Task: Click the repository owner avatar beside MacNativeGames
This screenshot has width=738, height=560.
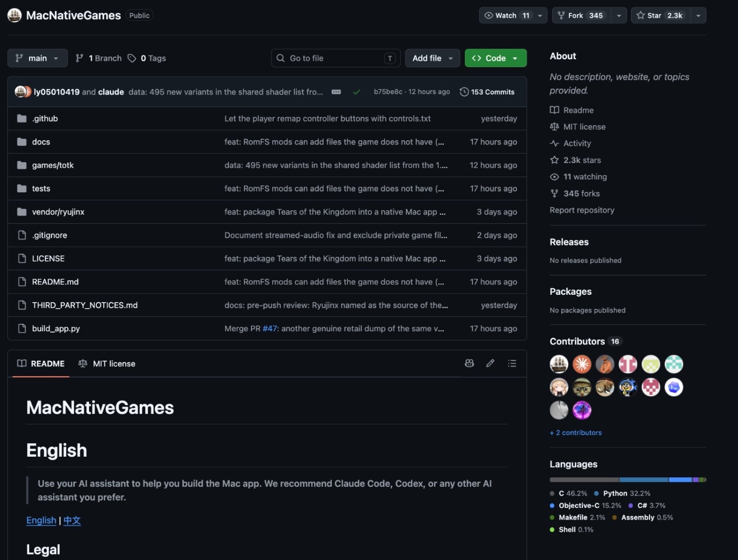Action: click(x=14, y=15)
